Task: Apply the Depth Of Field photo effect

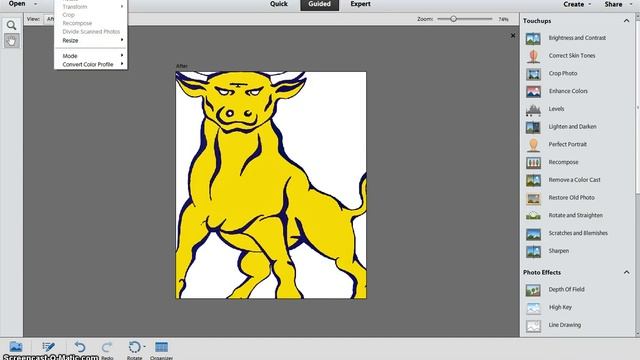Action: coord(555,290)
